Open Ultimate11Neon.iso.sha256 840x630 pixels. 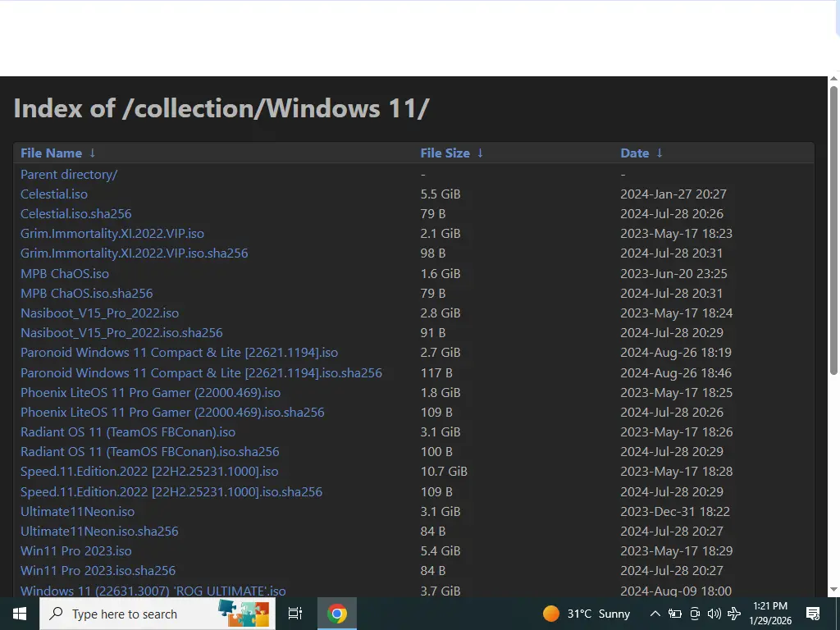click(99, 532)
